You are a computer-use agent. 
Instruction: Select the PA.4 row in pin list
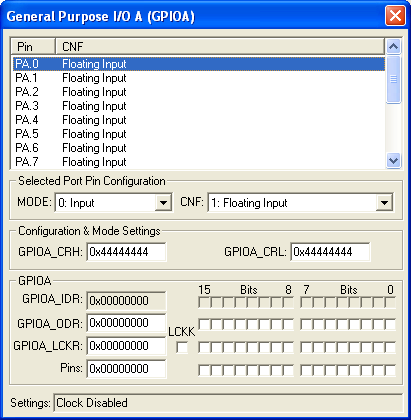click(199, 120)
